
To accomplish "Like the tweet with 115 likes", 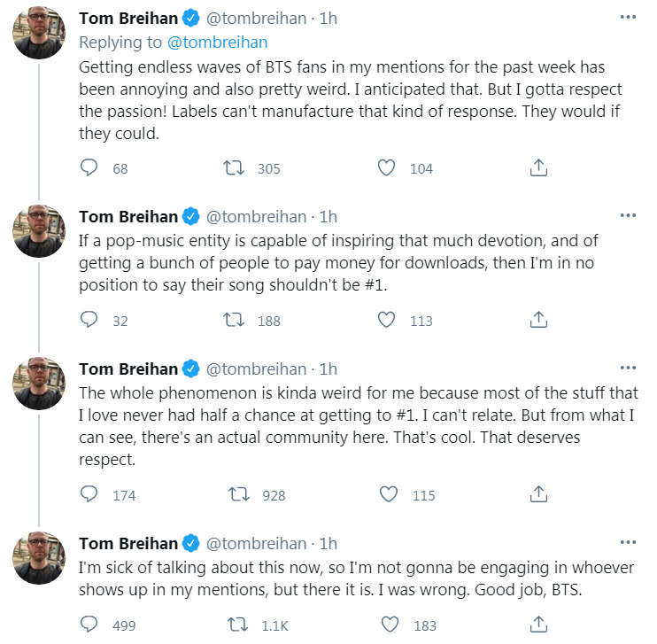I will point(386,494).
